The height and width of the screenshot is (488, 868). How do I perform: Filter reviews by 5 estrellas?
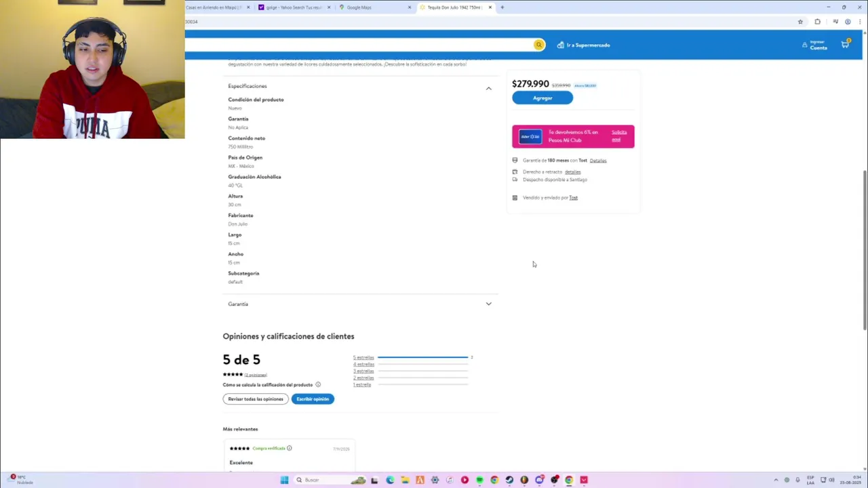point(363,357)
